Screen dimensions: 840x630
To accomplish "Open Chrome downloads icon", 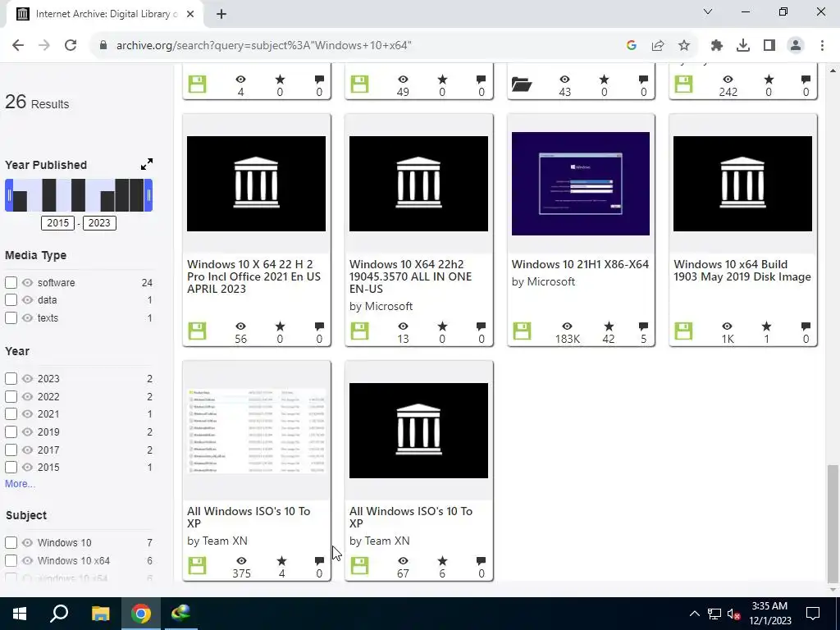I will (743, 46).
